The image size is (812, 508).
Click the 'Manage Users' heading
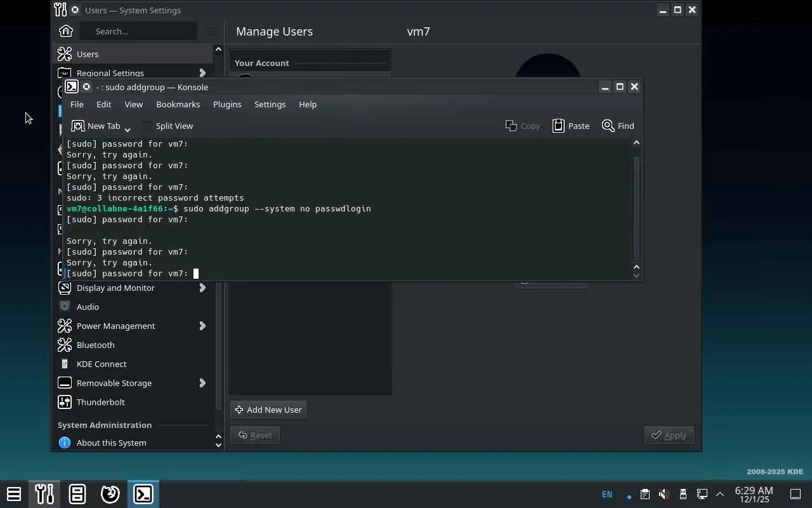coord(274,31)
